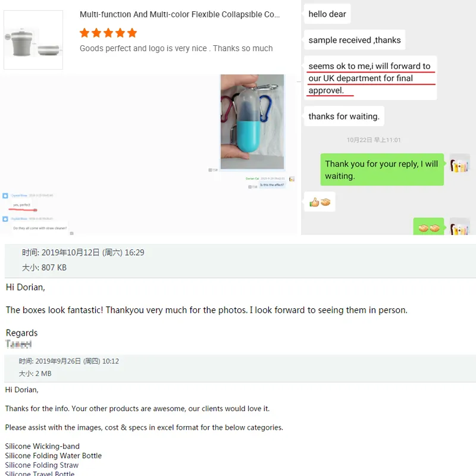Image resolution: width=476 pixels, height=476 pixels.
Task: Click the green 'Thank you for your reply' bubble
Action: coord(382,170)
